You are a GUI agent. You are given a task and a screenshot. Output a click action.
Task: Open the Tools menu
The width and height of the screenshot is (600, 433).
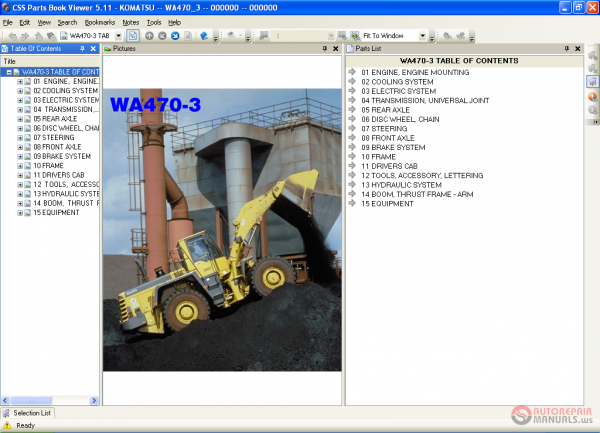coord(154,23)
